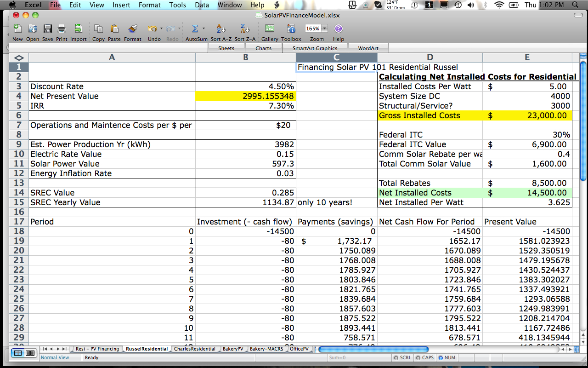Click the purple Help icon
The height and width of the screenshot is (368, 588).
(x=339, y=29)
